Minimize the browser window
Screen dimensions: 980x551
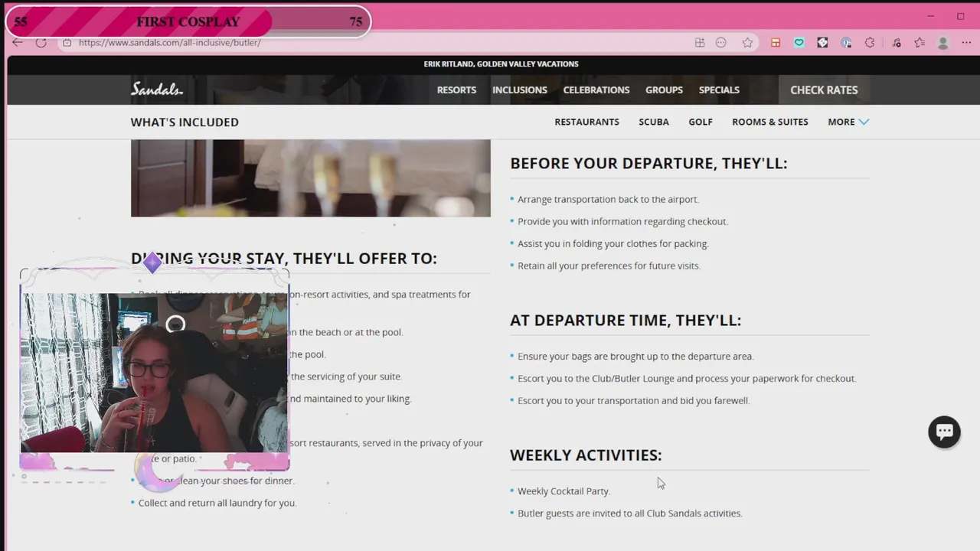pos(931,16)
